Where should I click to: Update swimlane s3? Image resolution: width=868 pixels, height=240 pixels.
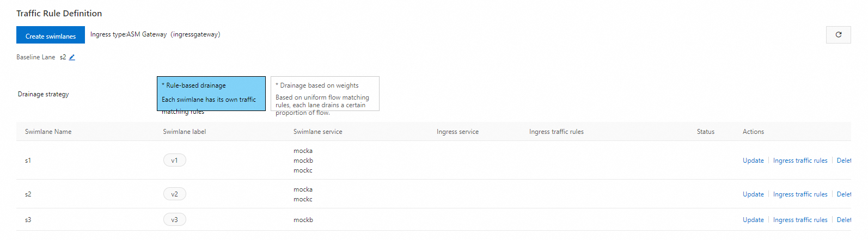click(x=753, y=220)
